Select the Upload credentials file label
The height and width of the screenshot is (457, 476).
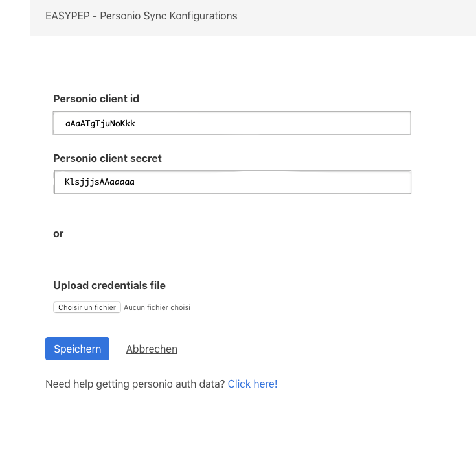pos(109,285)
